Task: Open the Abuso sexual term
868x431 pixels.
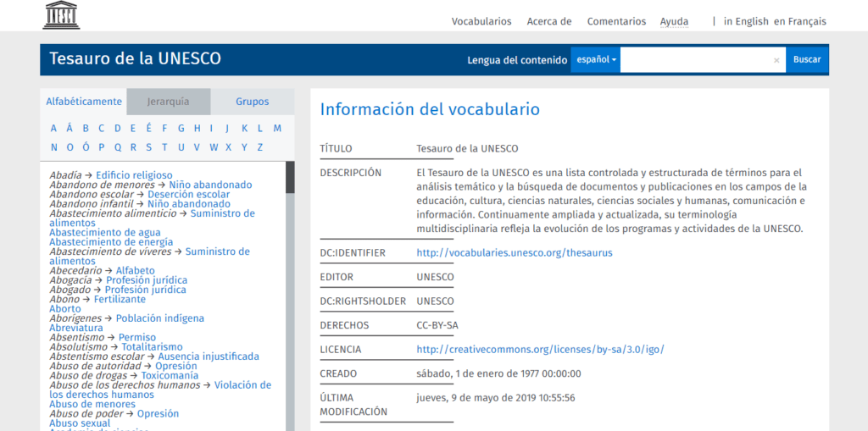Action: [80, 423]
